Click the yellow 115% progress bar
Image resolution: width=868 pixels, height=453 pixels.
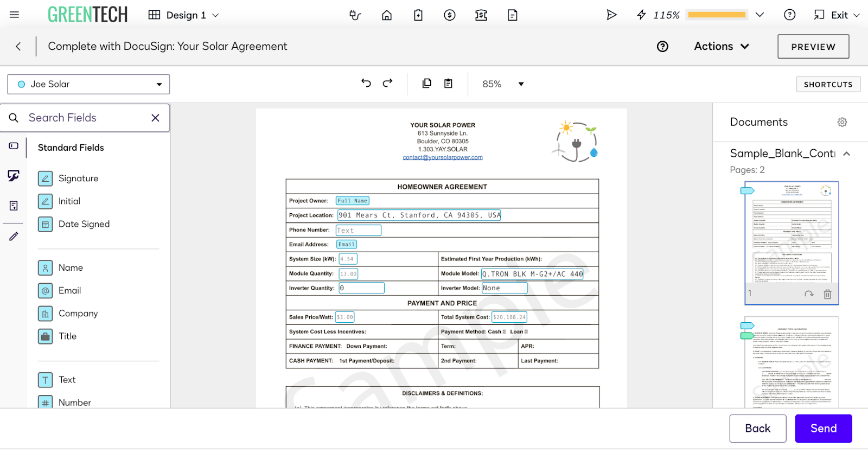tap(717, 15)
